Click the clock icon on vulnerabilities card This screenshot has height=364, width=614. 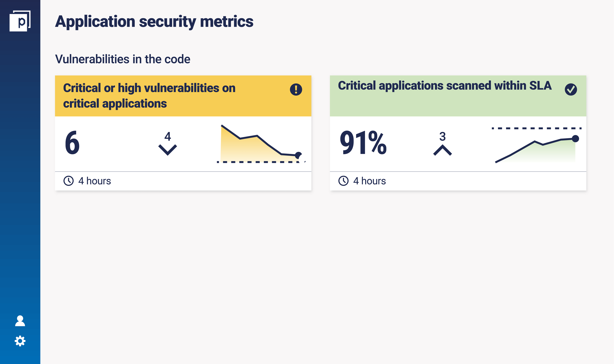[68, 181]
